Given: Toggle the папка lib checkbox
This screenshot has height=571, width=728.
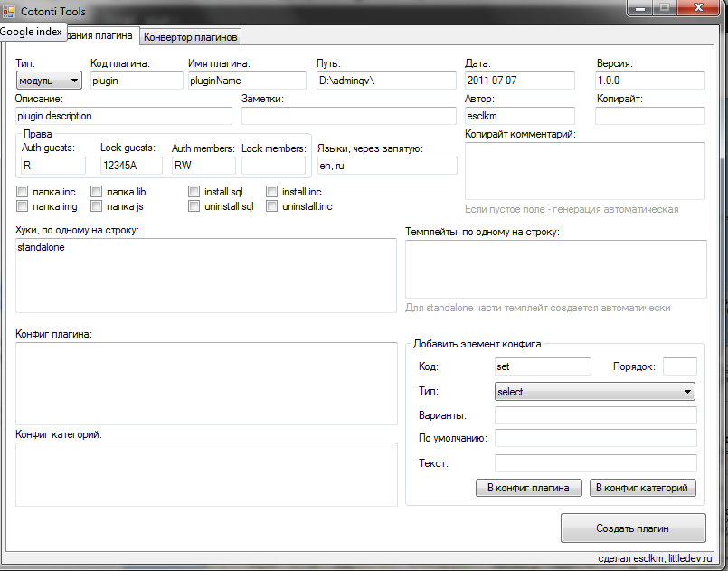Looking at the screenshot, I should tap(96, 192).
